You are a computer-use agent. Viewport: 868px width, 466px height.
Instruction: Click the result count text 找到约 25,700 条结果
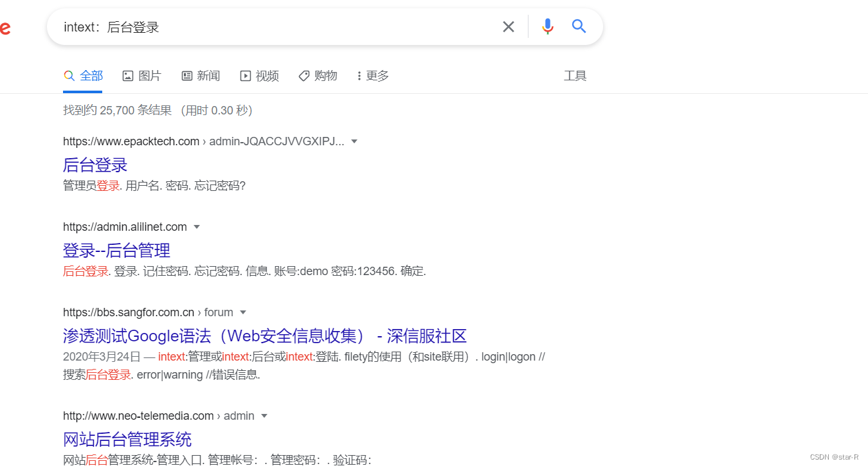click(118, 111)
